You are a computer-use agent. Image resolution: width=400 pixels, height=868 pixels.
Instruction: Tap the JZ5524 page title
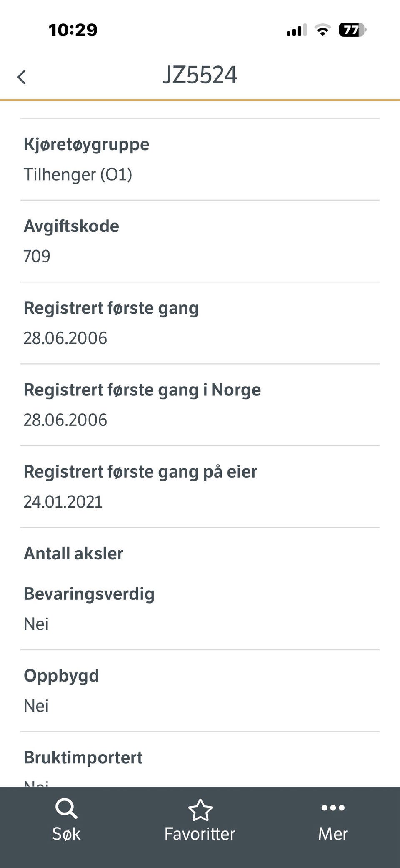click(200, 75)
